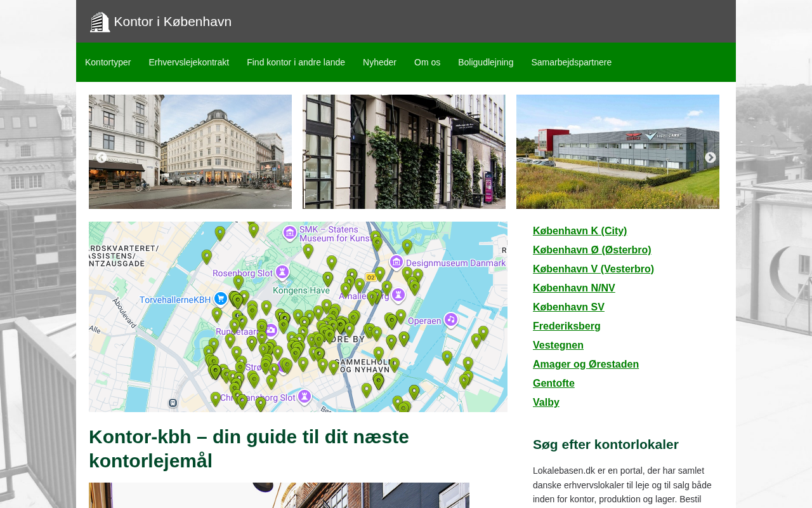Click the Lightcare building photo thumbnail

pyautogui.click(x=618, y=152)
